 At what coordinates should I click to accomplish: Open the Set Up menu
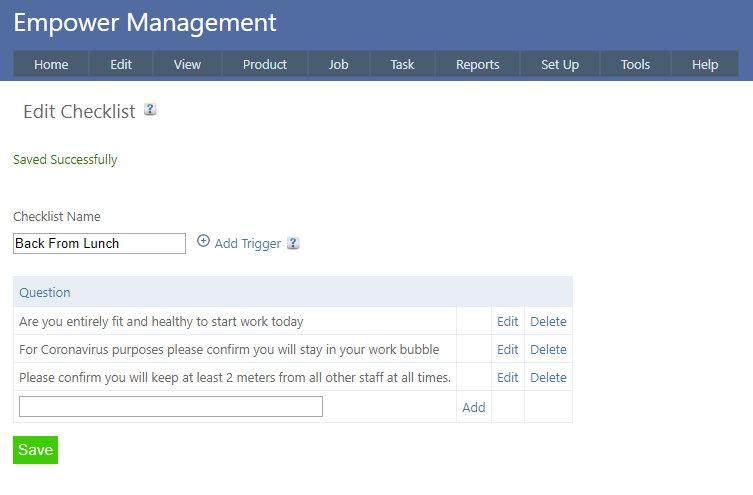coord(560,64)
